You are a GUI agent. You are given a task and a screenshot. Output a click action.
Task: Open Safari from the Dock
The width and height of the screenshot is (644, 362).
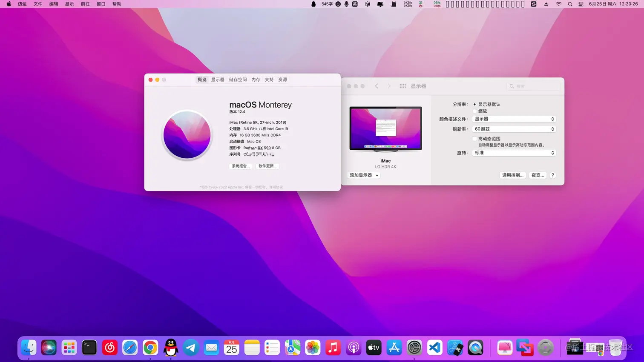130,348
